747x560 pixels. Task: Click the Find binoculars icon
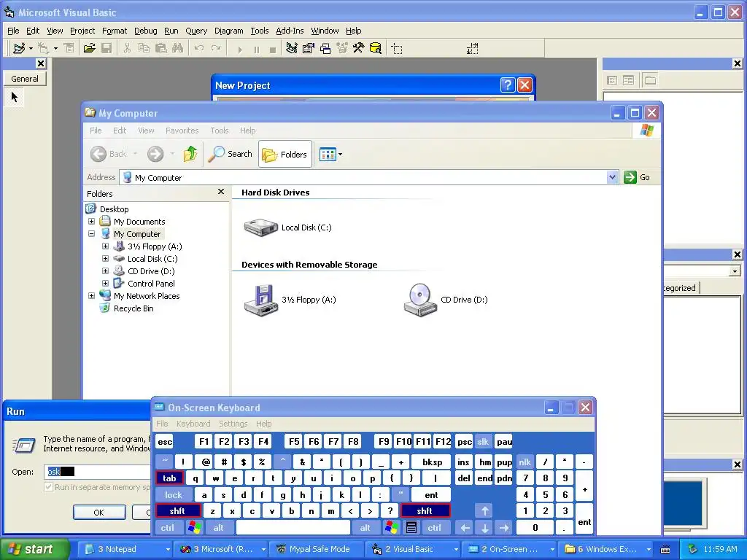[177, 48]
